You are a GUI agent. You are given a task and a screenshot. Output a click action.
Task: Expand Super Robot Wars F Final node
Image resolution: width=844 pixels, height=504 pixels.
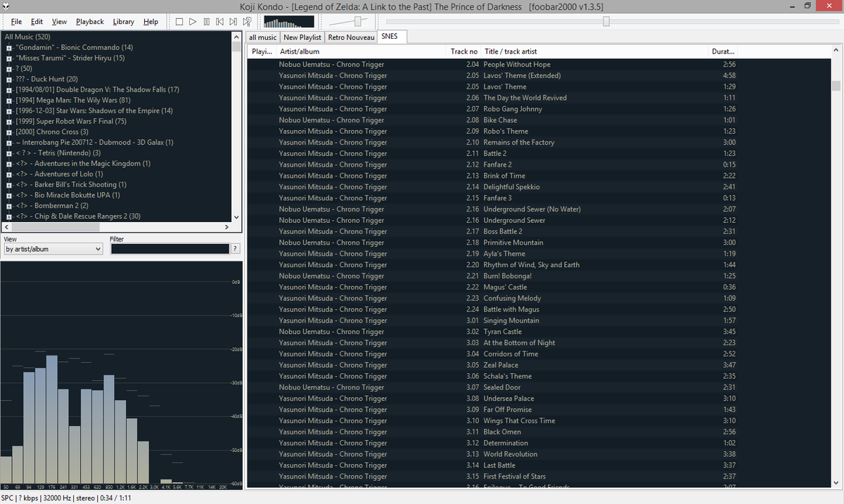point(8,121)
